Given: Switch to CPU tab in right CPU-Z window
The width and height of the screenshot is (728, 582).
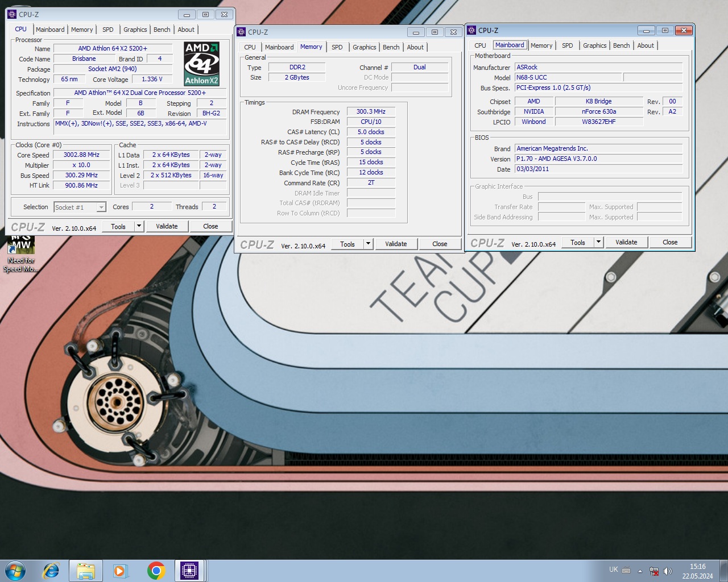Looking at the screenshot, I should (x=481, y=45).
